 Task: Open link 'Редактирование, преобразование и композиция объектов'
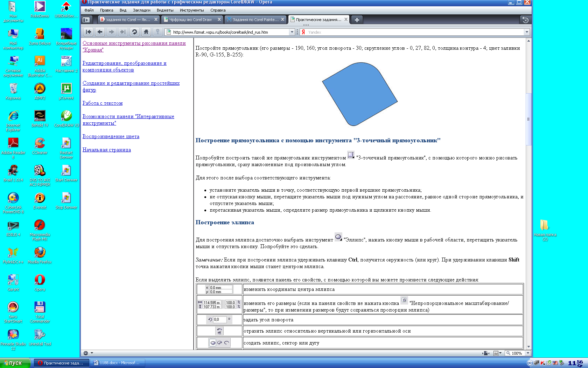pos(124,66)
